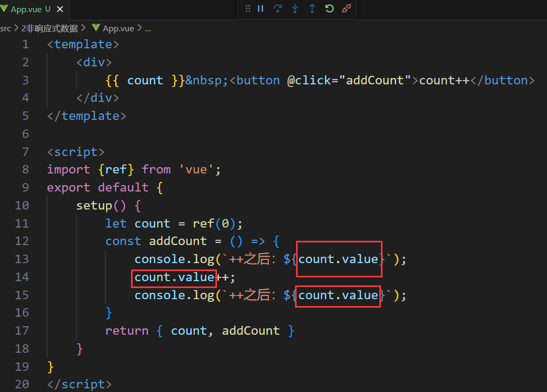Click the Step Out debug icon
The width and height of the screenshot is (547, 392).
[x=312, y=8]
